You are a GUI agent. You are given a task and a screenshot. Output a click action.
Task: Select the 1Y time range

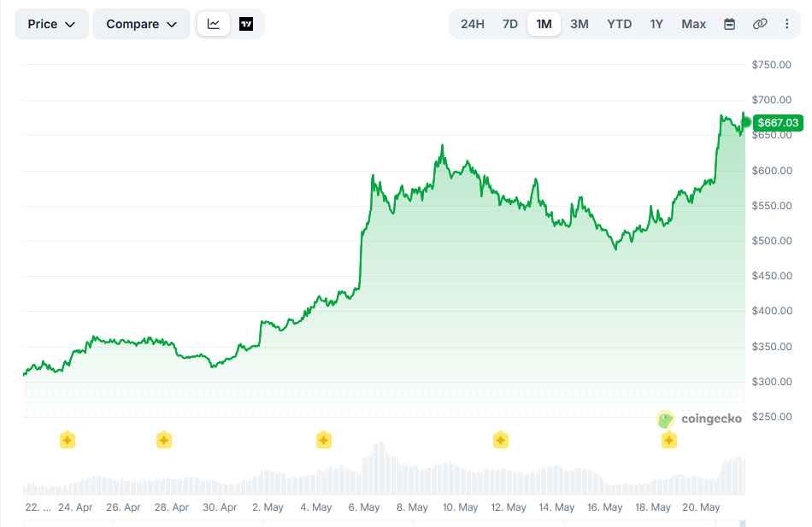656,24
